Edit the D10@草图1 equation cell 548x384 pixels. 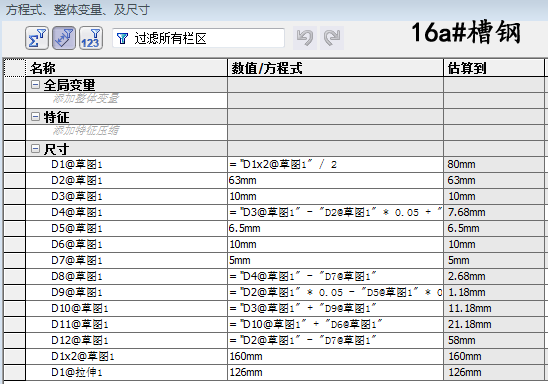coord(336,309)
